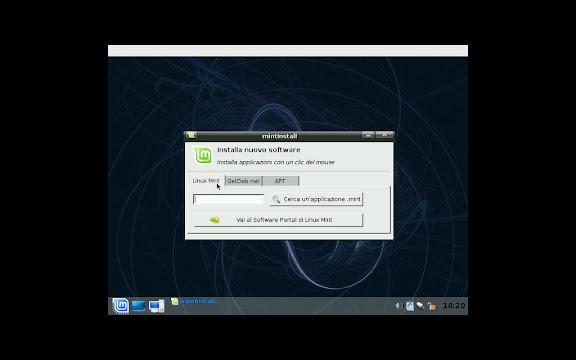Screen dimensions: 576x360
Task: Open the computer monitor icon in taskbar
Action: coord(156,306)
